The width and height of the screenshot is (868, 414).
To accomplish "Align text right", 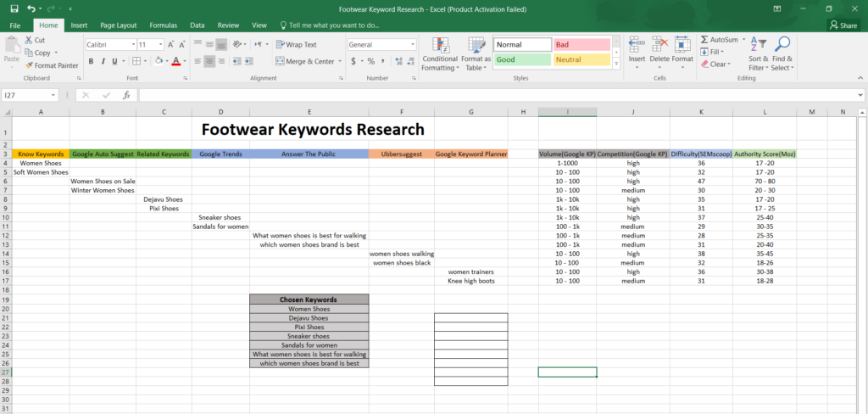I will [221, 62].
